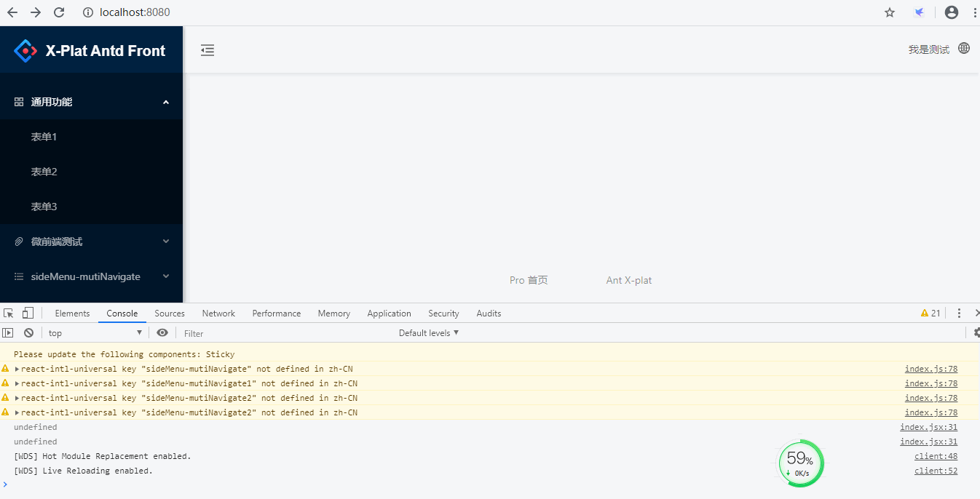Viewport: 980px width, 499px height.
Task: Bookmark this page with the star icon
Action: click(890, 12)
